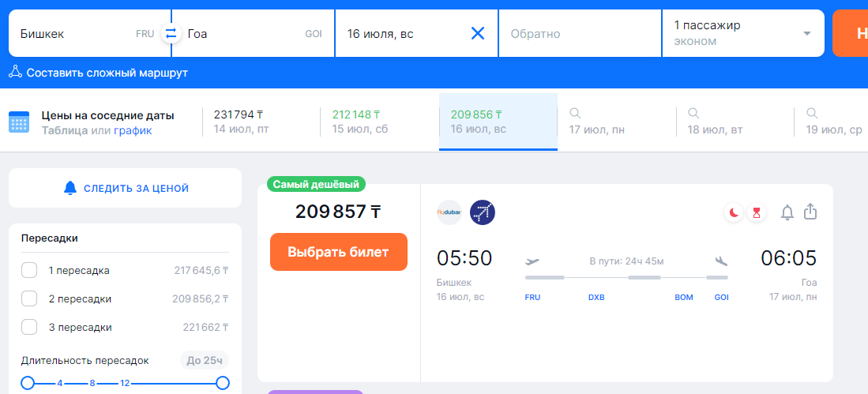The height and width of the screenshot is (394, 868).
Task: Enable the 1 пересадка filter checkbox
Action: coord(29,271)
